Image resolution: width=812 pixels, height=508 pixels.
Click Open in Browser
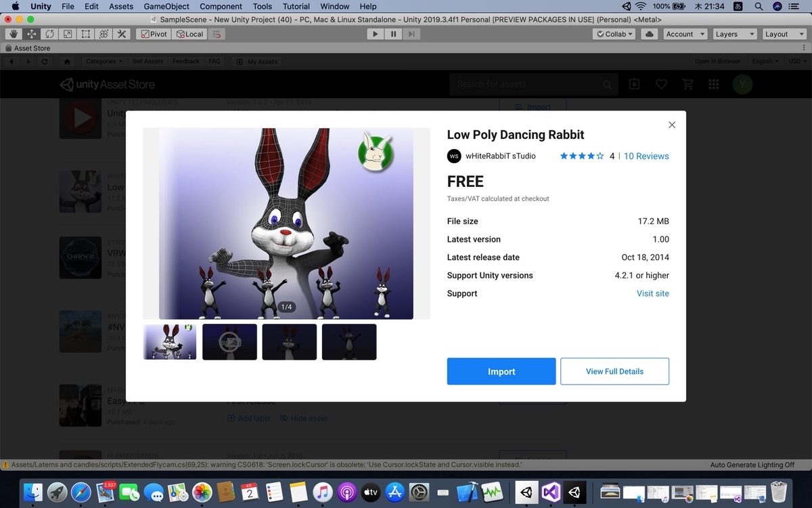(x=717, y=62)
